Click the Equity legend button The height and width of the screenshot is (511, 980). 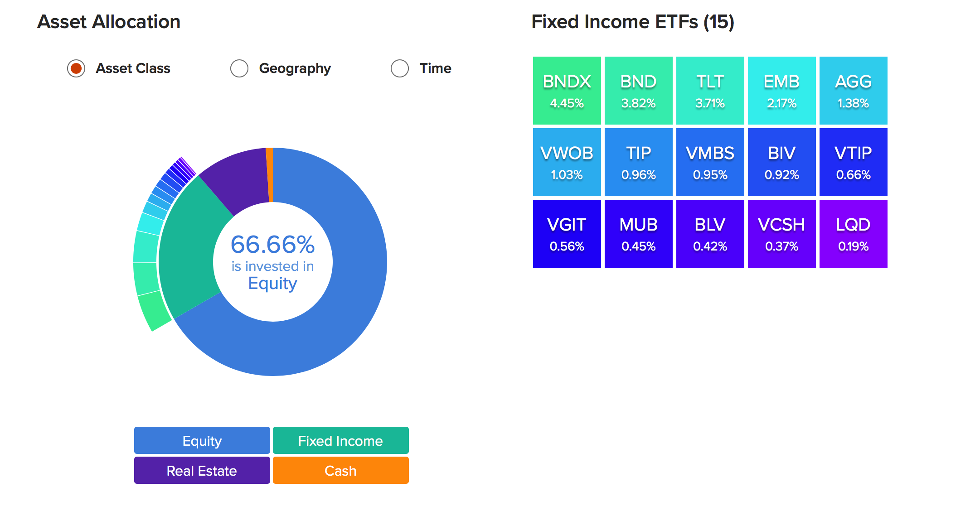(x=202, y=440)
